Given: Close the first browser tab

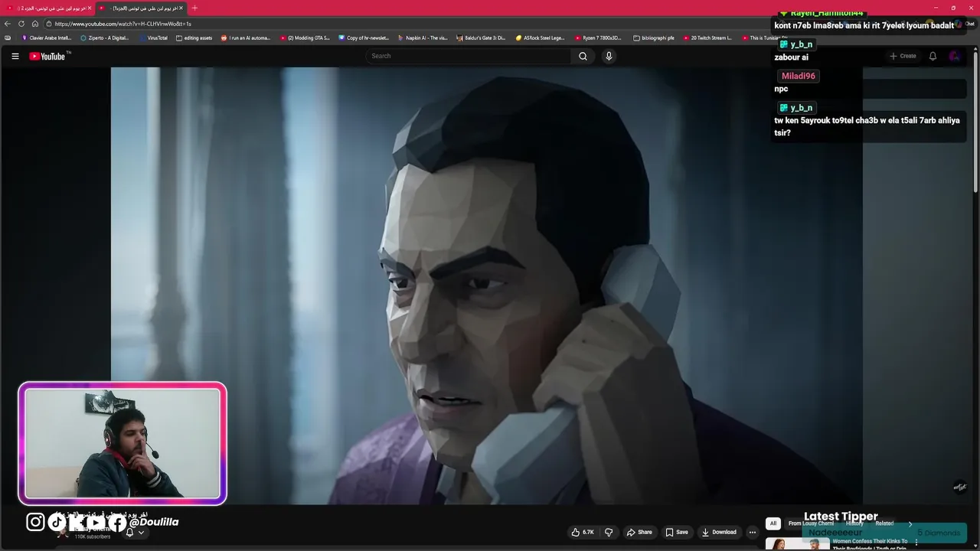Looking at the screenshot, I should (x=90, y=8).
